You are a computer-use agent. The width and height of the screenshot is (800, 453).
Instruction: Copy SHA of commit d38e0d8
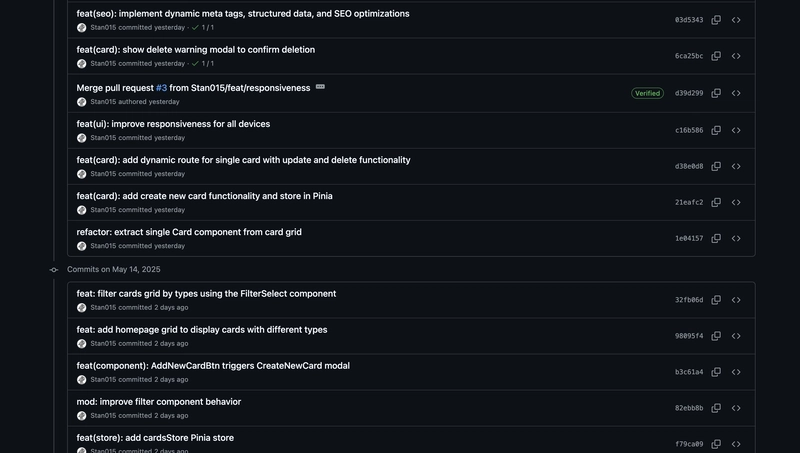[x=716, y=166]
